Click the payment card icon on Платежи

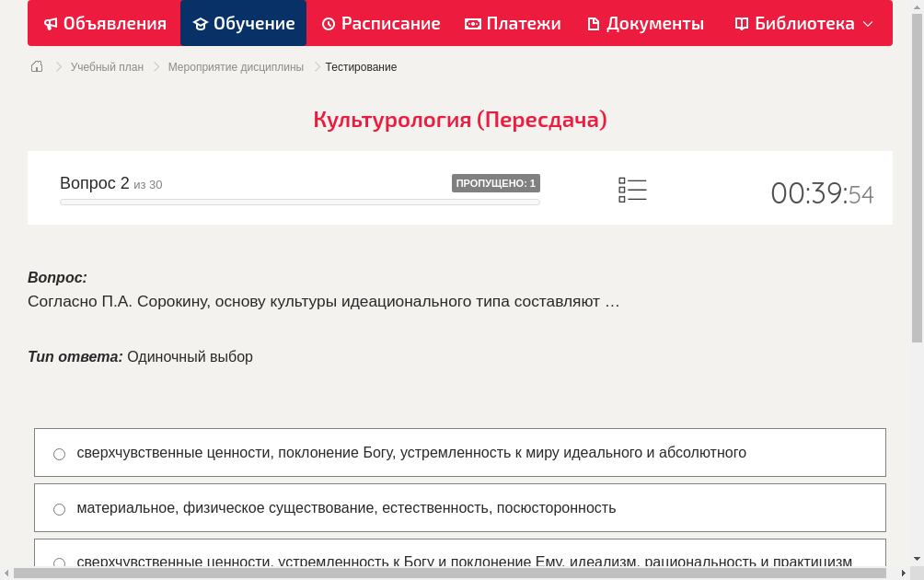pos(471,23)
